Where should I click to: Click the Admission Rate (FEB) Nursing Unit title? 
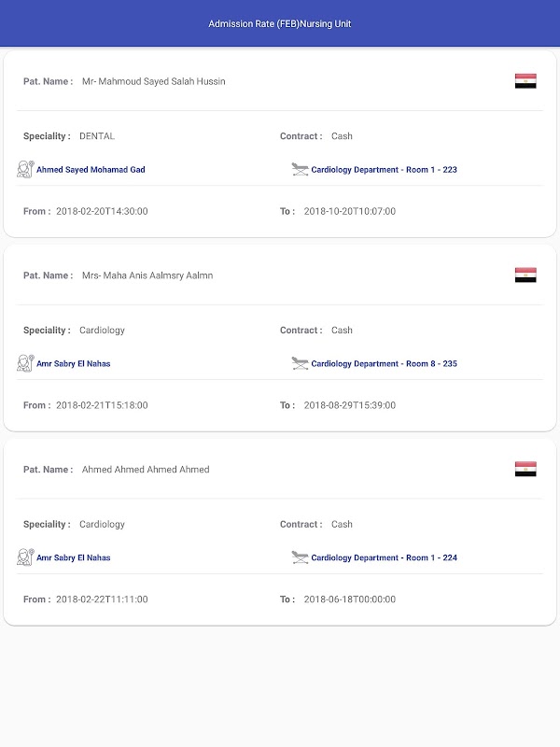click(280, 23)
